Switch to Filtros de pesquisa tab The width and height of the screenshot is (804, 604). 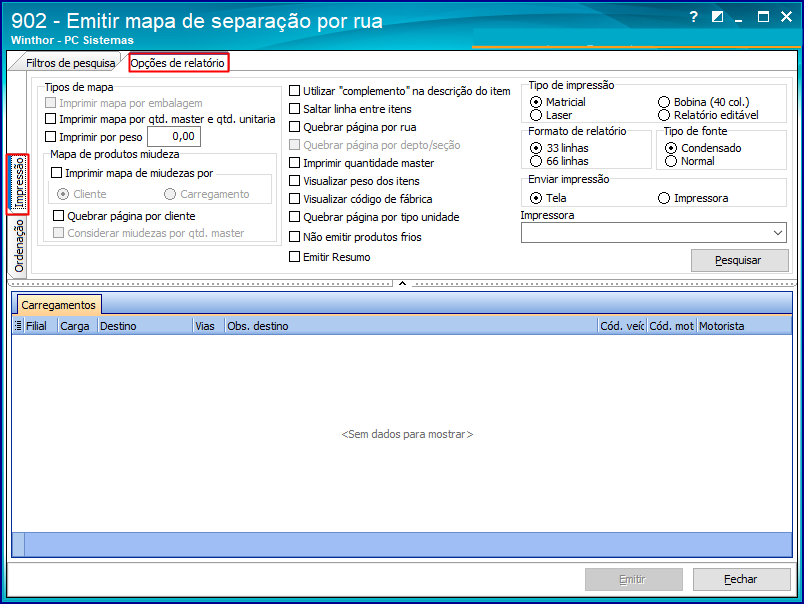tap(70, 63)
